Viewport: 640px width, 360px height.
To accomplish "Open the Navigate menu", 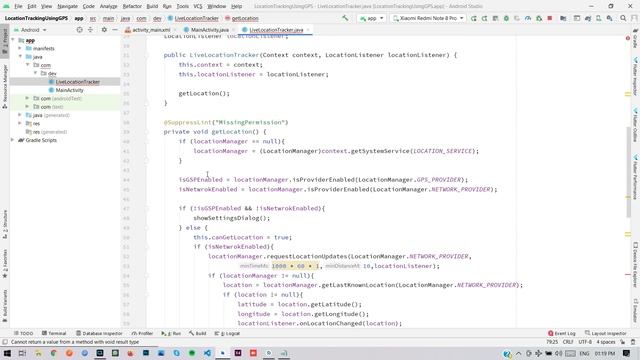I will [67, 7].
